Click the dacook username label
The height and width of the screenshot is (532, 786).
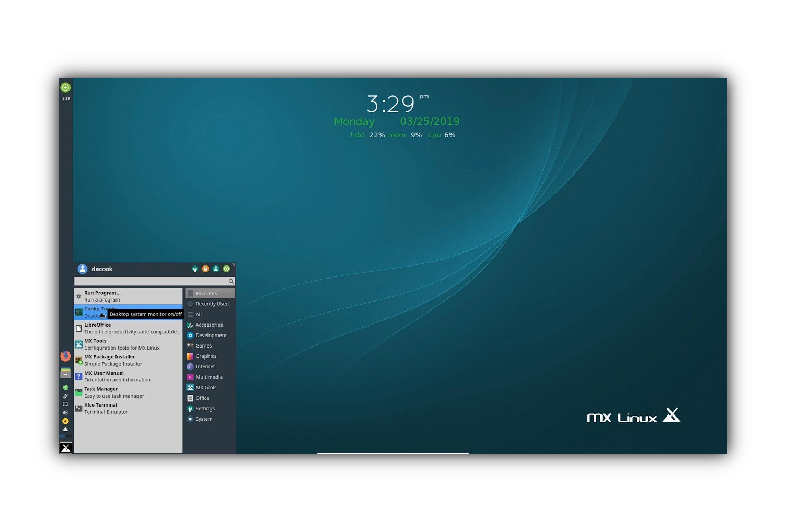102,269
